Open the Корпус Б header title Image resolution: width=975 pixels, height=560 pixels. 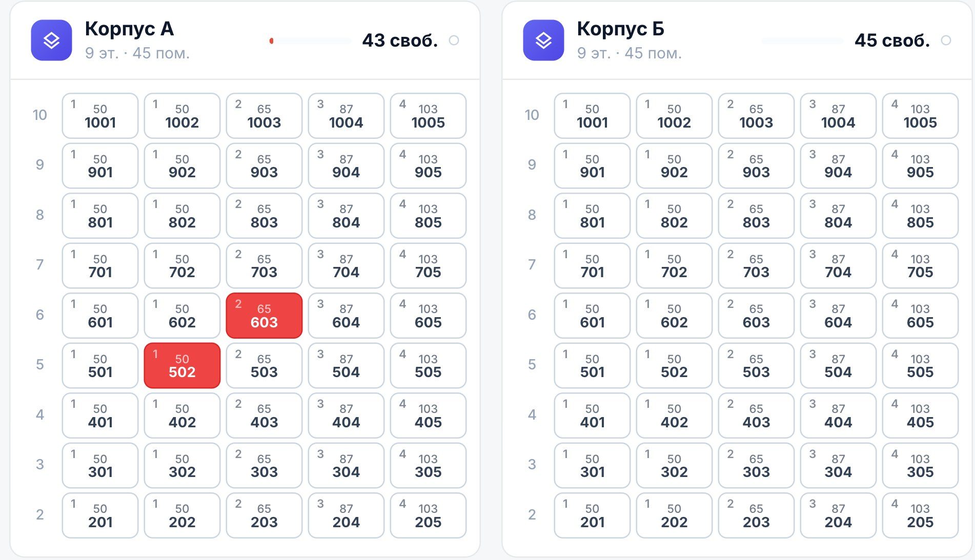[x=620, y=29]
